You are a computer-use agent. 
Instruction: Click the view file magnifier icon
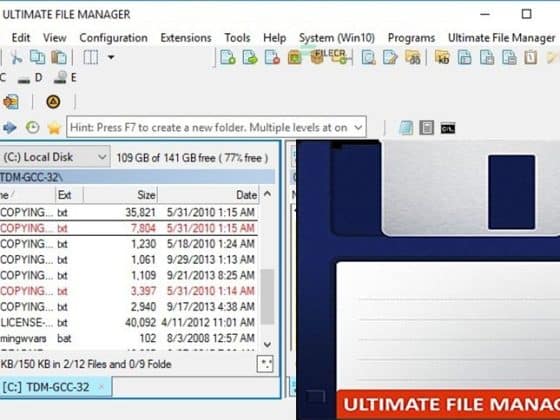[x=369, y=57]
